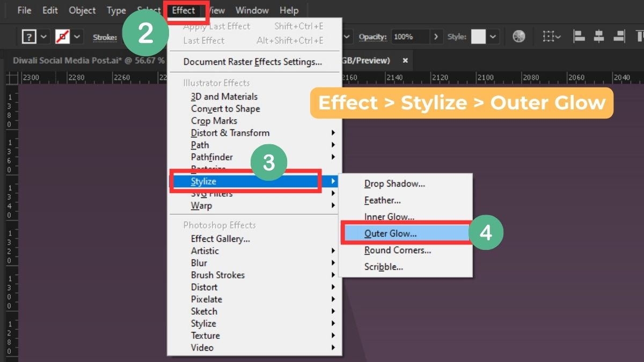Click the Opacity 100% input field
This screenshot has width=644, height=362.
pos(409,37)
